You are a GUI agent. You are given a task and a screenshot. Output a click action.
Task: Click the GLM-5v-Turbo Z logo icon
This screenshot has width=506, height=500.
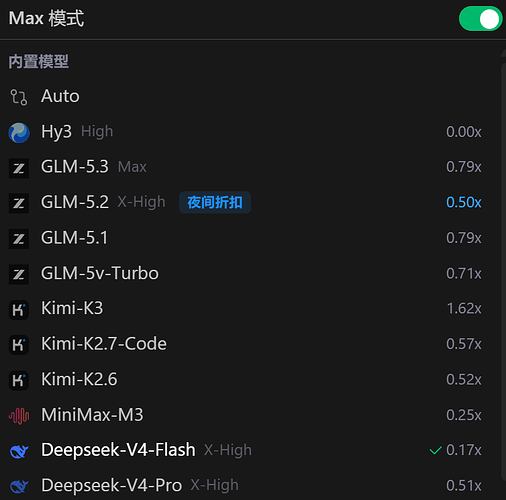coord(19,274)
